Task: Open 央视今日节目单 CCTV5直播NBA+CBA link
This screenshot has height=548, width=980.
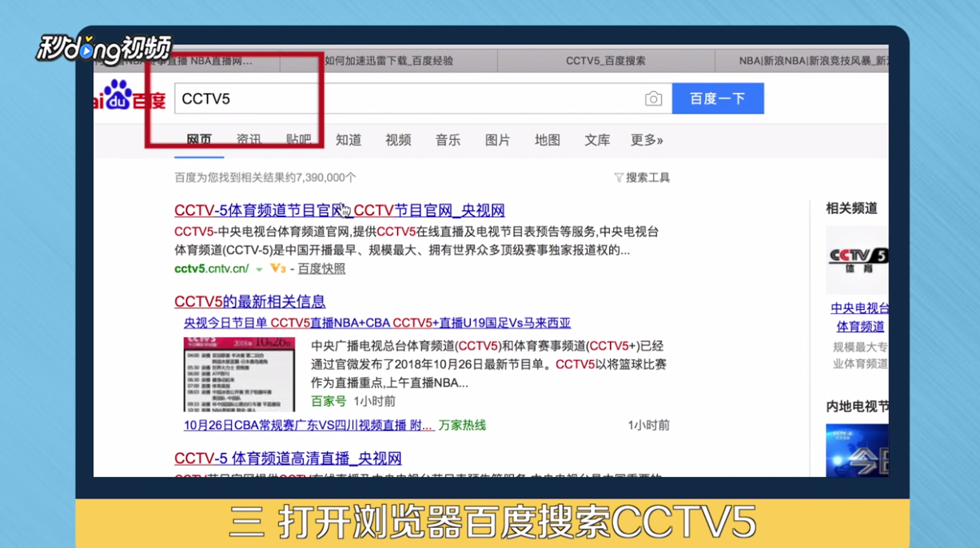Action: coord(377,324)
